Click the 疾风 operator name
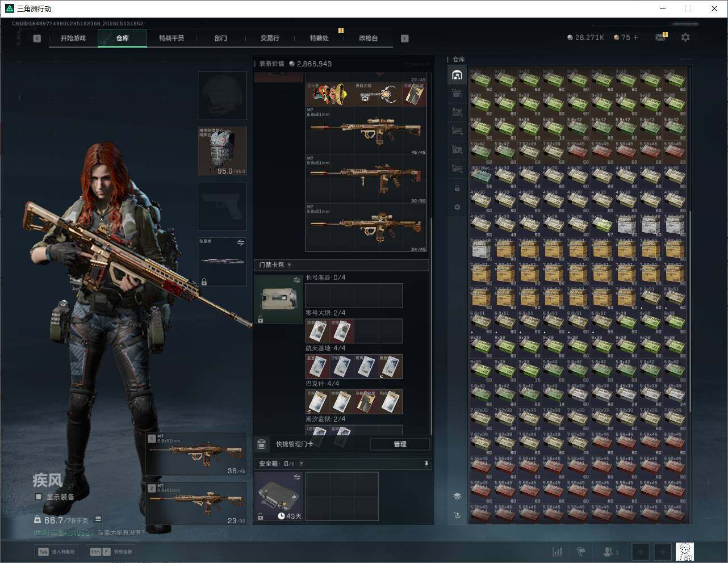Screen dimensions: 728x563 point(47,480)
